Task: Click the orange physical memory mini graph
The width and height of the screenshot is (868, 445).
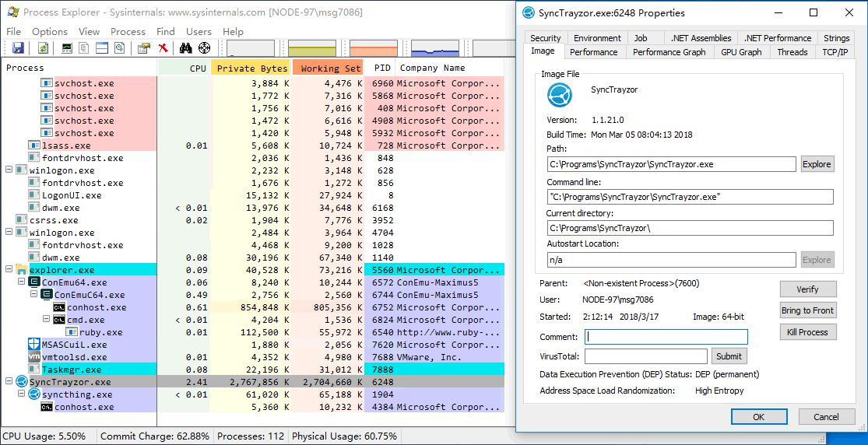Action: 374,48
